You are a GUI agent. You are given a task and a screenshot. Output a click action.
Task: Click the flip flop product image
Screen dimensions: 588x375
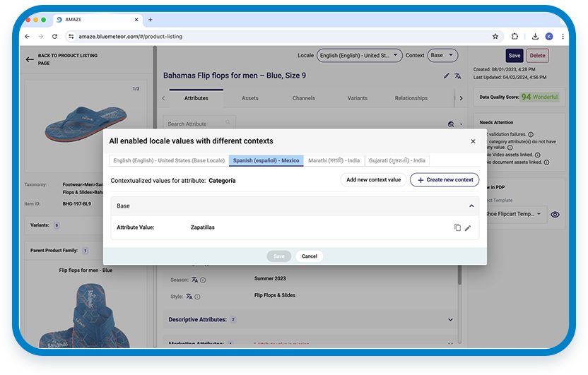coord(86,124)
